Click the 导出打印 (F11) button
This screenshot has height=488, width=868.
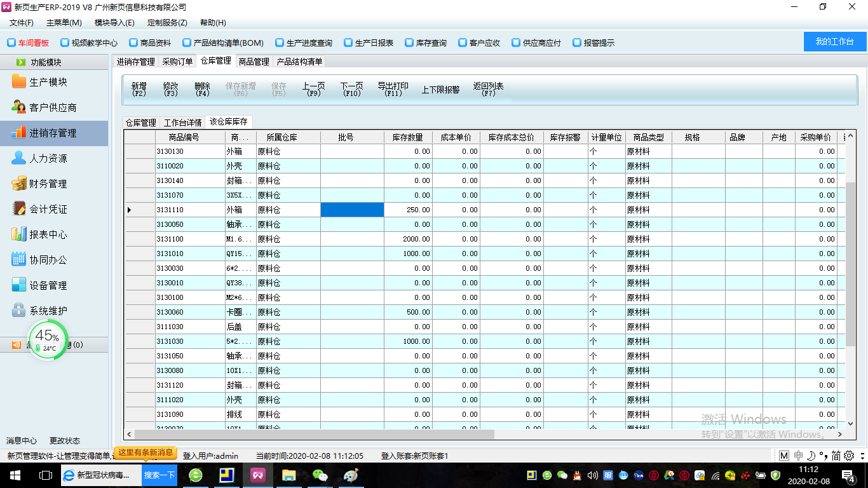[393, 89]
